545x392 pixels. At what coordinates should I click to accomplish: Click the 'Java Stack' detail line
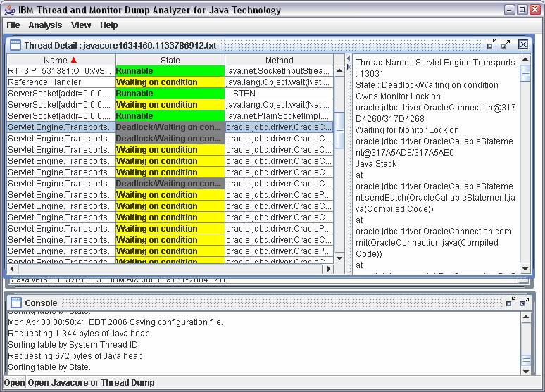[376, 164]
